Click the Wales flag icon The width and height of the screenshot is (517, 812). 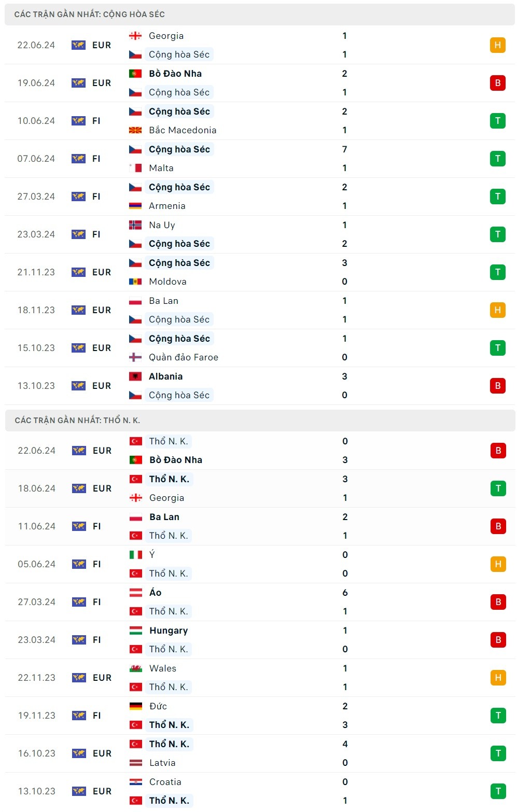[136, 668]
